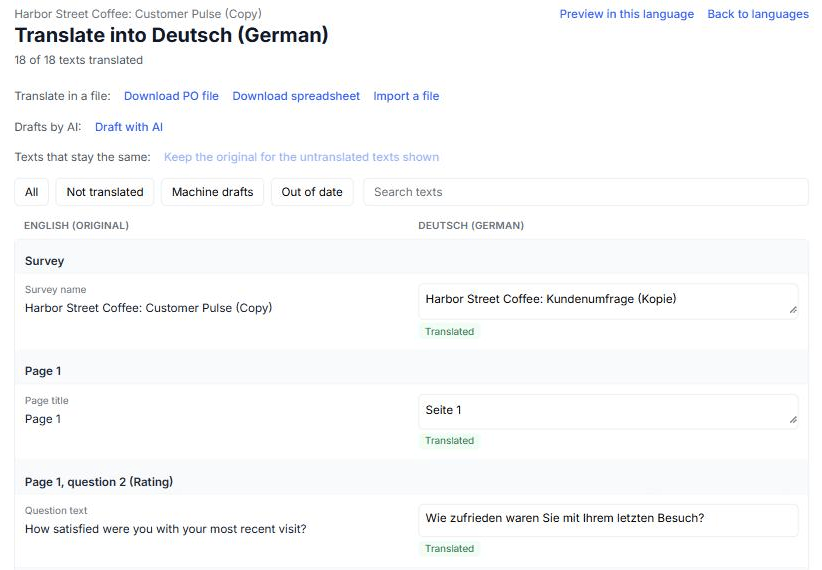Image resolution: width=822 pixels, height=570 pixels.
Task: Click the 'DEUTSCH (GERMAN)' column header
Action: coord(471,225)
